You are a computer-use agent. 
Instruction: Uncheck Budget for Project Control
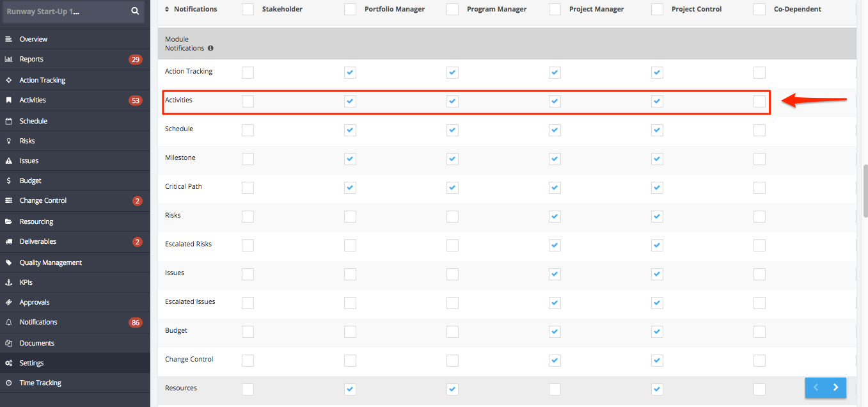pyautogui.click(x=657, y=331)
